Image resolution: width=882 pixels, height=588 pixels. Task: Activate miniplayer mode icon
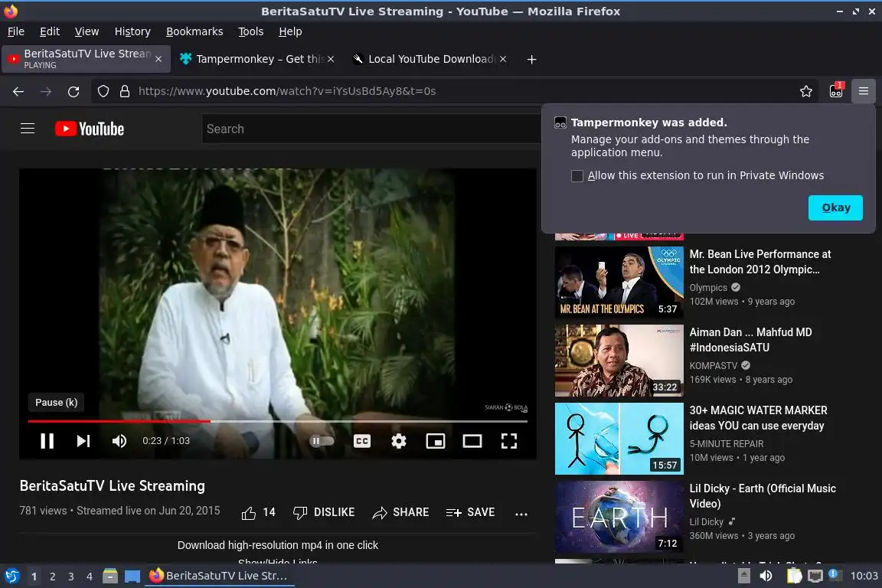click(436, 440)
